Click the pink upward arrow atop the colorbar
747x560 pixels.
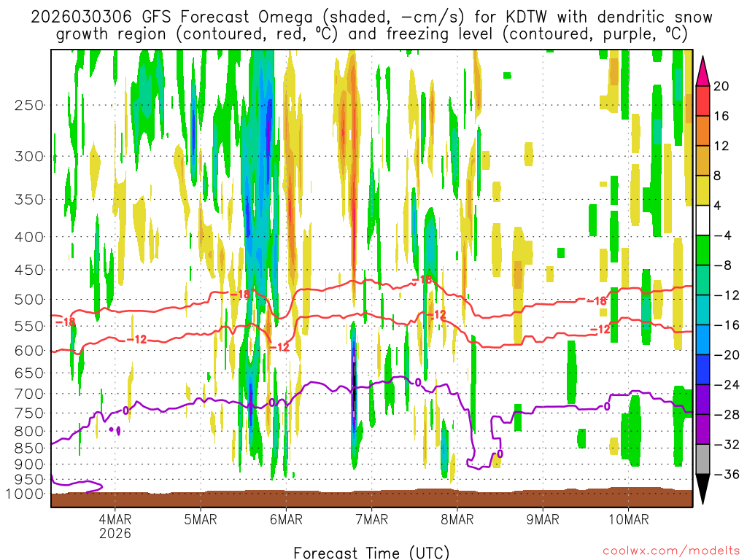click(x=703, y=71)
